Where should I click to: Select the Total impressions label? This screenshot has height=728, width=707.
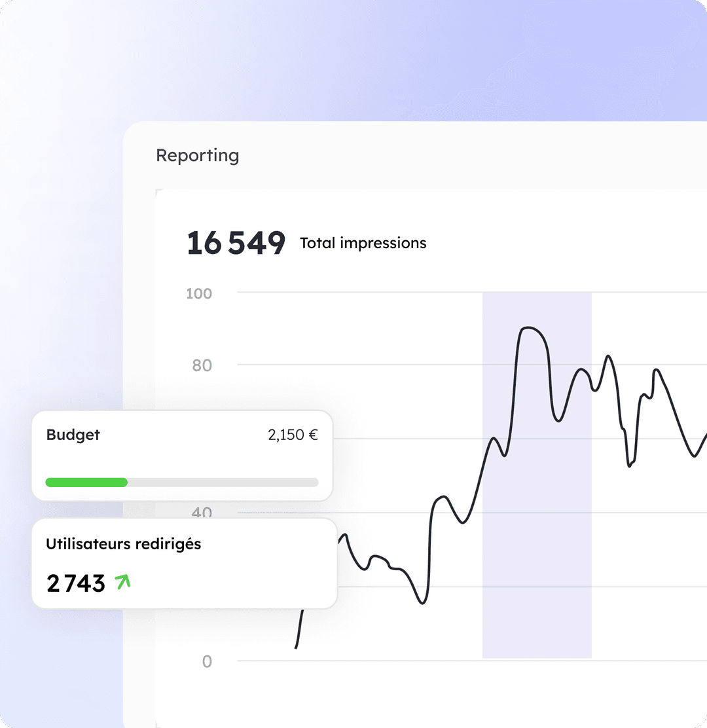pyautogui.click(x=363, y=244)
